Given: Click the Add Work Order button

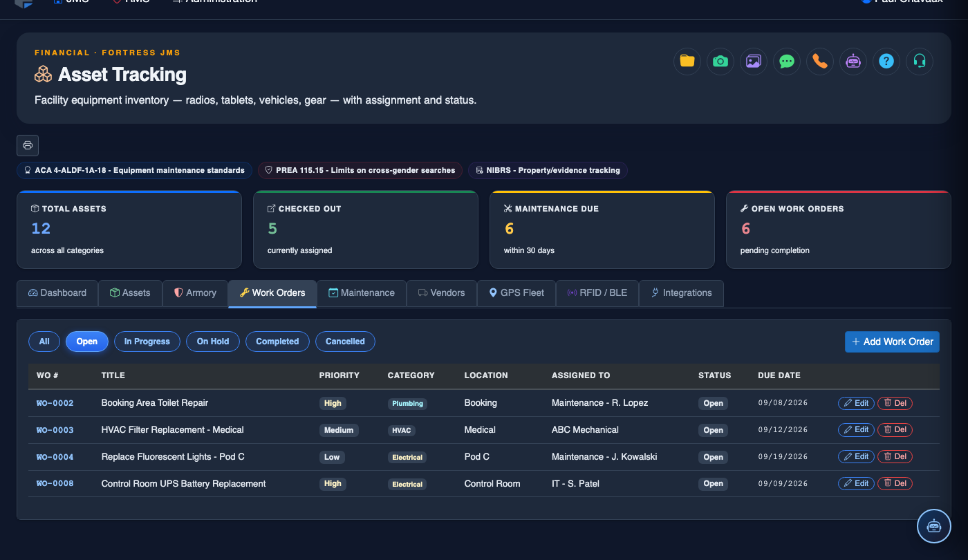Looking at the screenshot, I should (x=892, y=342).
